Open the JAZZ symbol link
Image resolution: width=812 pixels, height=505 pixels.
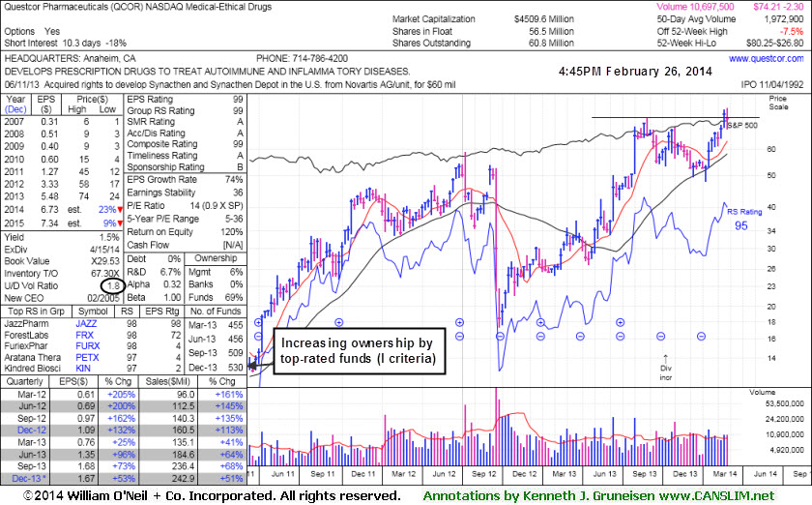86,323
